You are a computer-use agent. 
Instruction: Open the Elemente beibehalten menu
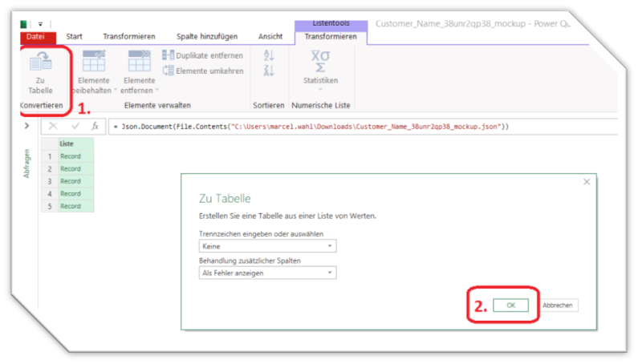[x=94, y=84]
